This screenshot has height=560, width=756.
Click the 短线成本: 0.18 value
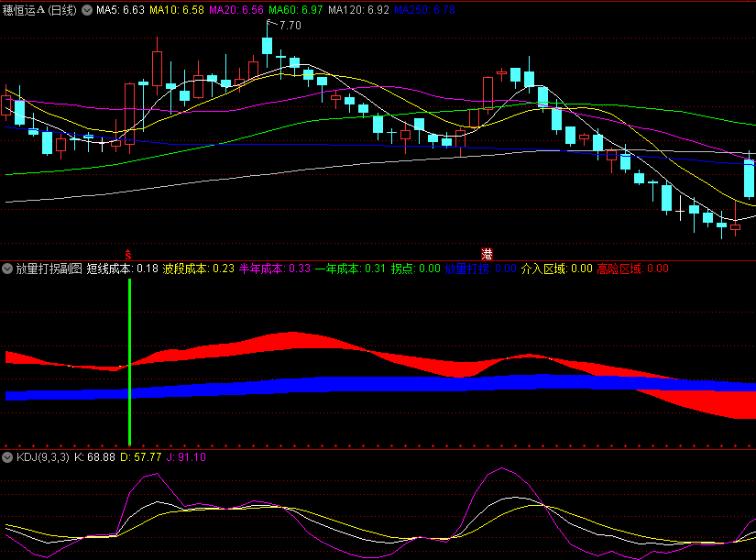(x=123, y=269)
